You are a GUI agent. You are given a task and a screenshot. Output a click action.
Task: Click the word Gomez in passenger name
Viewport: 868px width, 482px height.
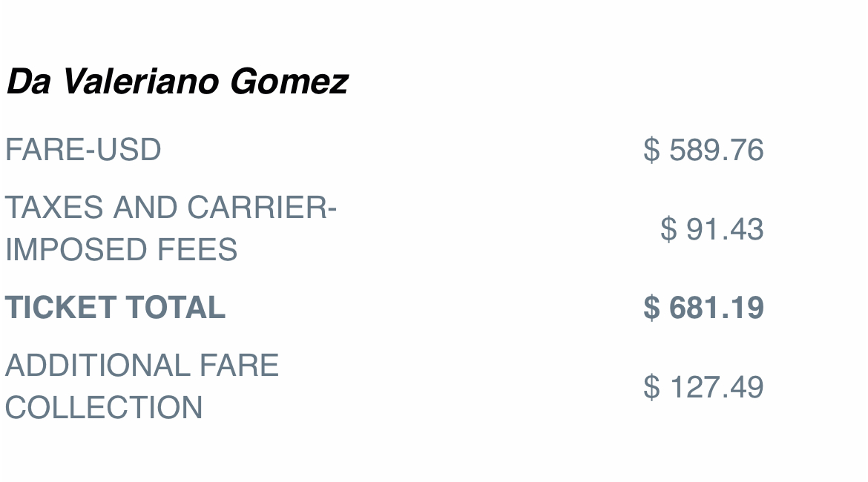point(289,82)
